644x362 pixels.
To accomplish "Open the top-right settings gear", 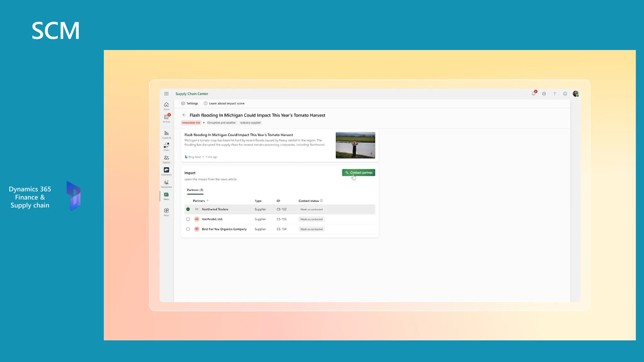I will click(544, 94).
